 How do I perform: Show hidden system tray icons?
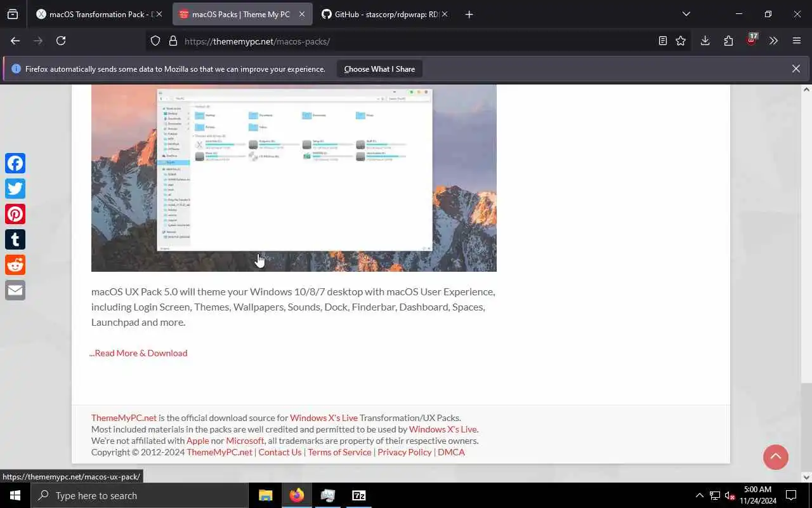700,495
